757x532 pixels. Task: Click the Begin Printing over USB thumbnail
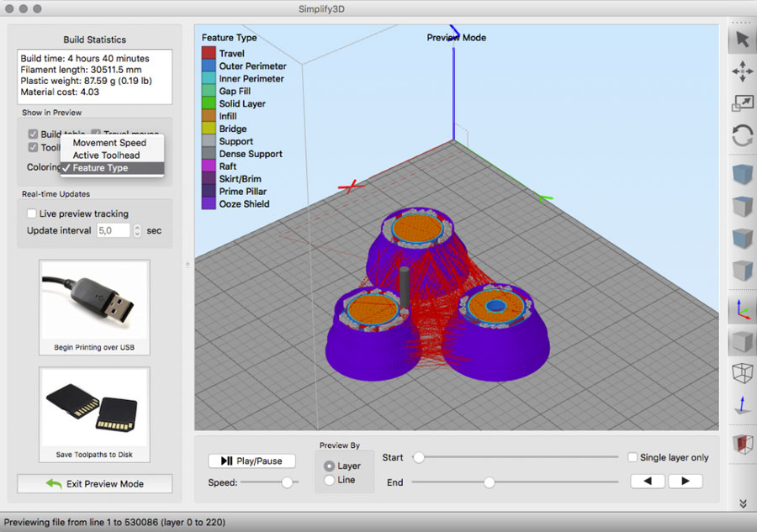coord(94,306)
